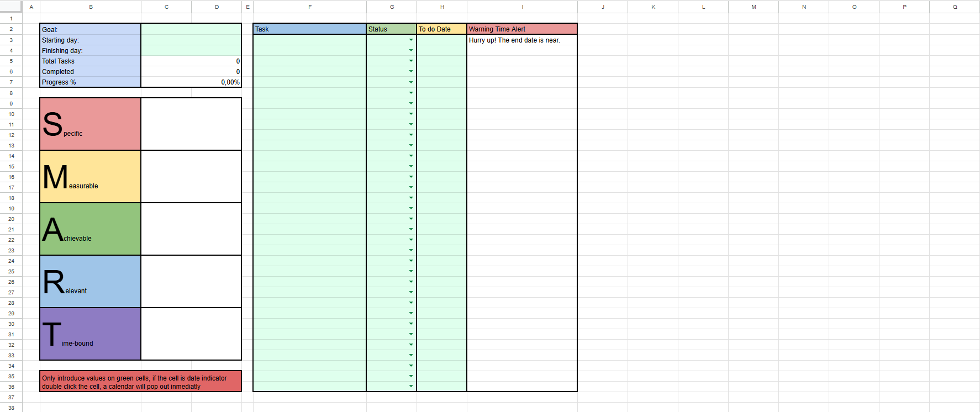This screenshot has height=412, width=980.
Task: Click the blue Task header cell
Action: (309, 29)
